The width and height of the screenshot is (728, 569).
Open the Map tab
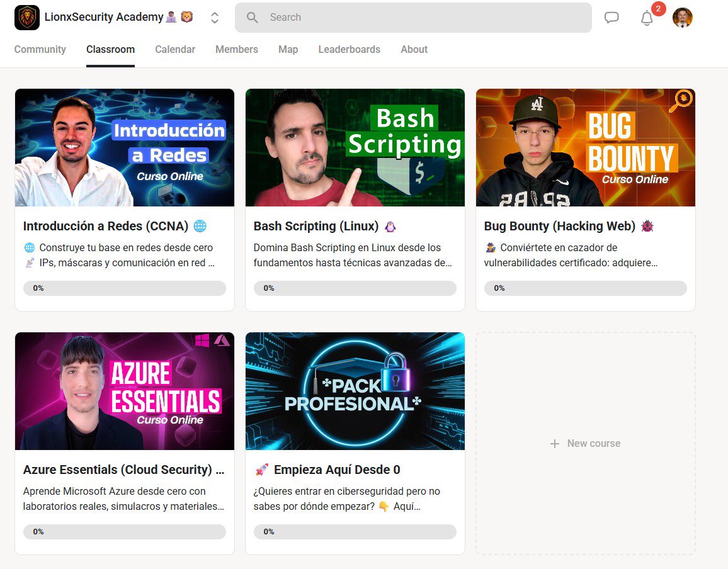pos(288,49)
